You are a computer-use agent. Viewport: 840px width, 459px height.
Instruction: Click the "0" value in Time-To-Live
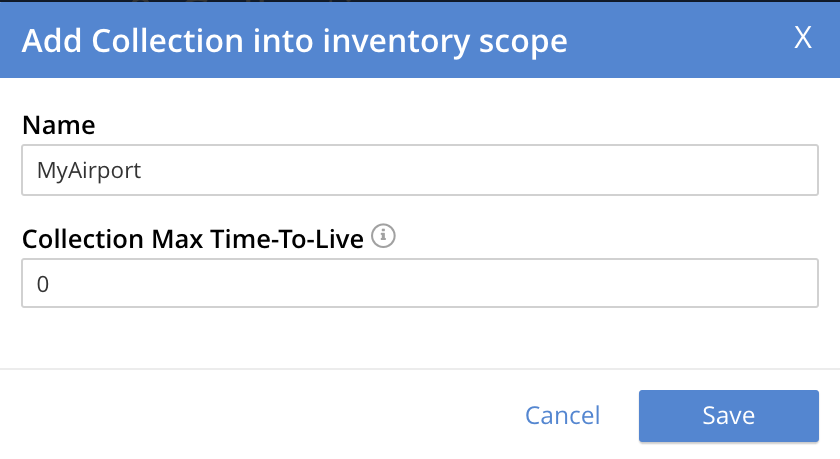[x=43, y=284]
